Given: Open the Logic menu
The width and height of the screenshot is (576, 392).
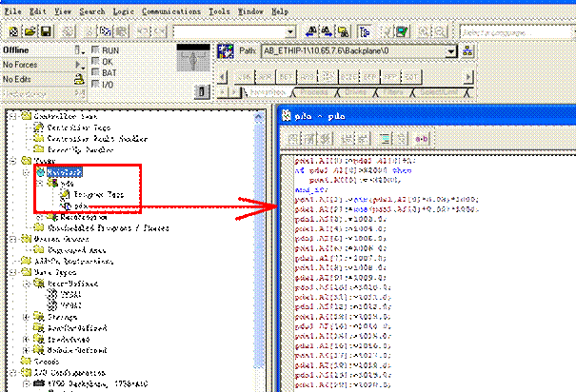Looking at the screenshot, I should [x=124, y=10].
